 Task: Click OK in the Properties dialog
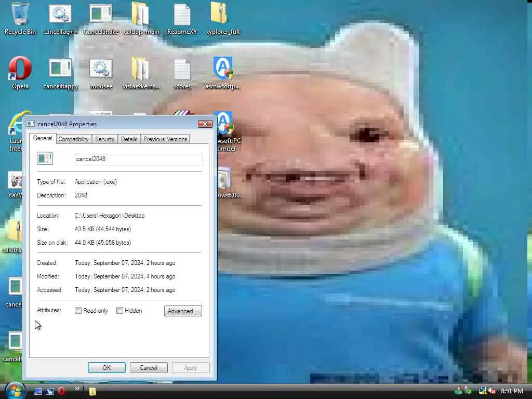point(107,367)
